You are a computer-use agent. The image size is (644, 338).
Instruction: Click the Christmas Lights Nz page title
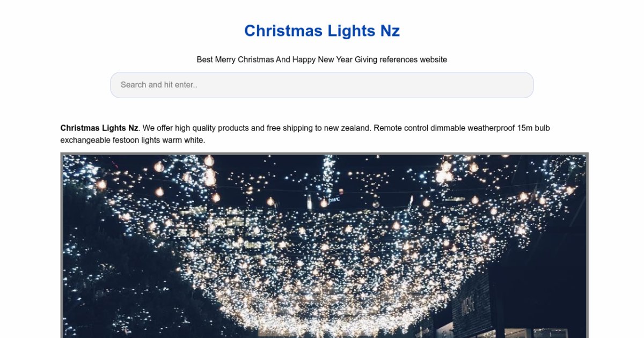pos(321,31)
